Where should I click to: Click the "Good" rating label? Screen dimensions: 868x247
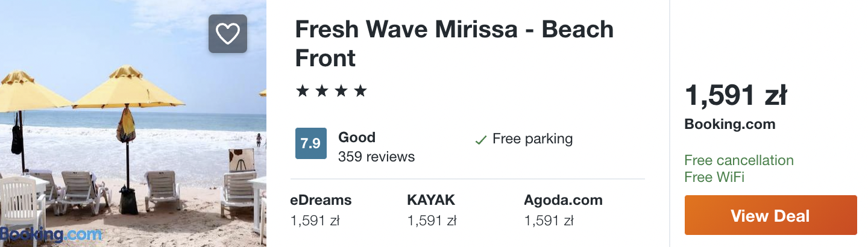coord(357,137)
